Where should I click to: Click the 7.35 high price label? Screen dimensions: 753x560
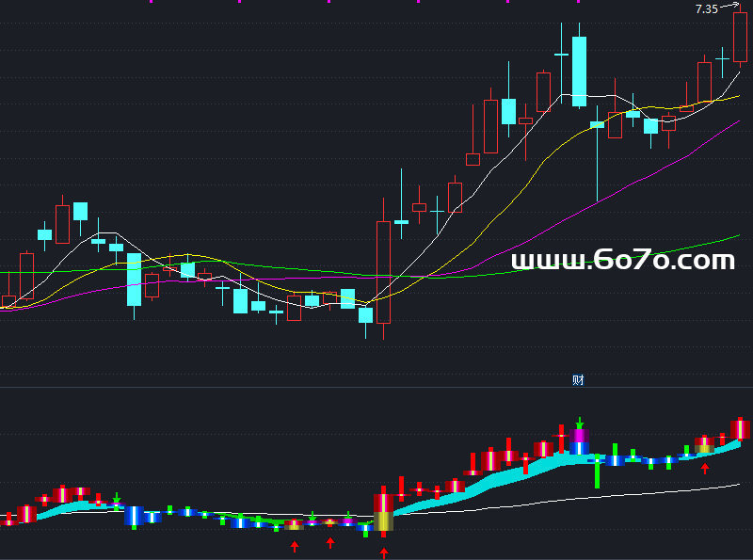(x=707, y=9)
